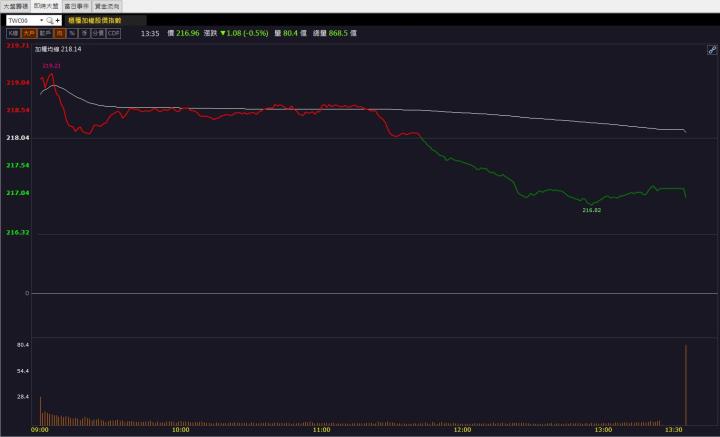The width and height of the screenshot is (720, 437).
Task: Click the 217.04 axis price label
Action: click(17, 193)
